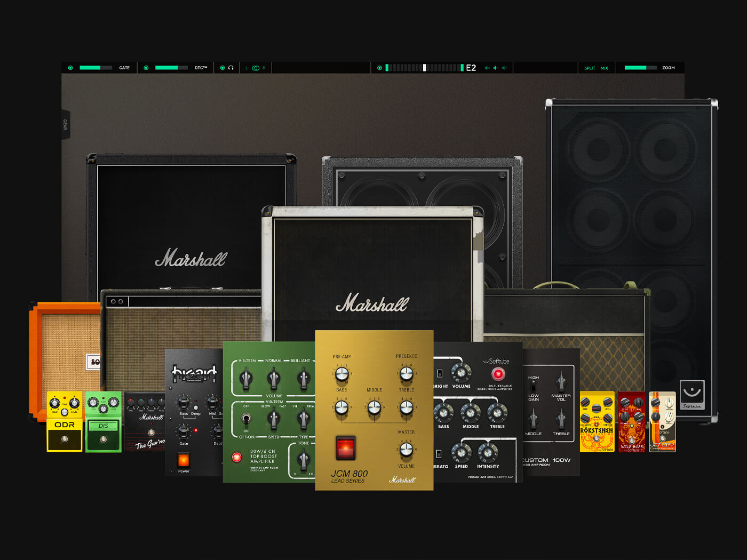The image size is (747, 560).
Task: Click the middle speaker volume icon
Action: click(x=496, y=68)
